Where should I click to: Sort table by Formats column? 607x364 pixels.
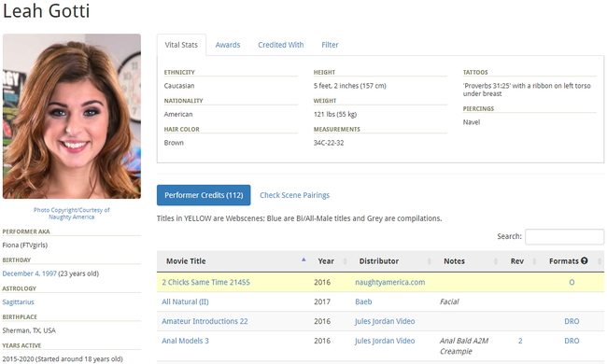[572, 261]
